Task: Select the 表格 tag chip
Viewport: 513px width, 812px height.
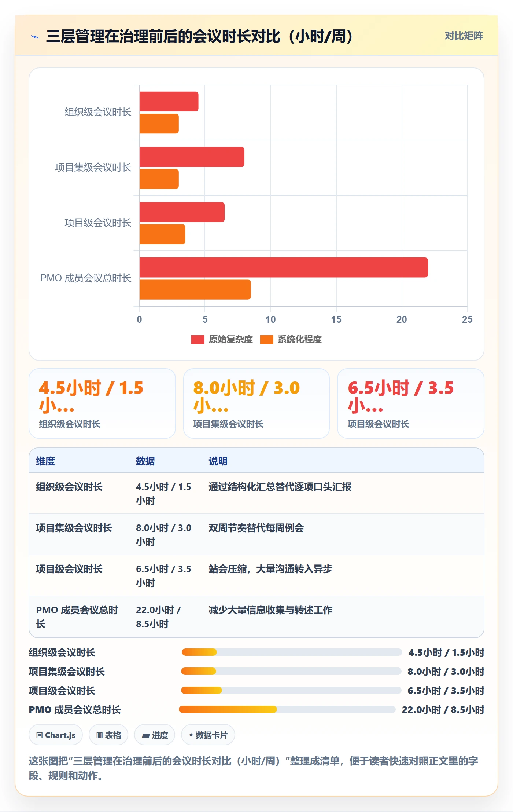Action: pyautogui.click(x=108, y=735)
